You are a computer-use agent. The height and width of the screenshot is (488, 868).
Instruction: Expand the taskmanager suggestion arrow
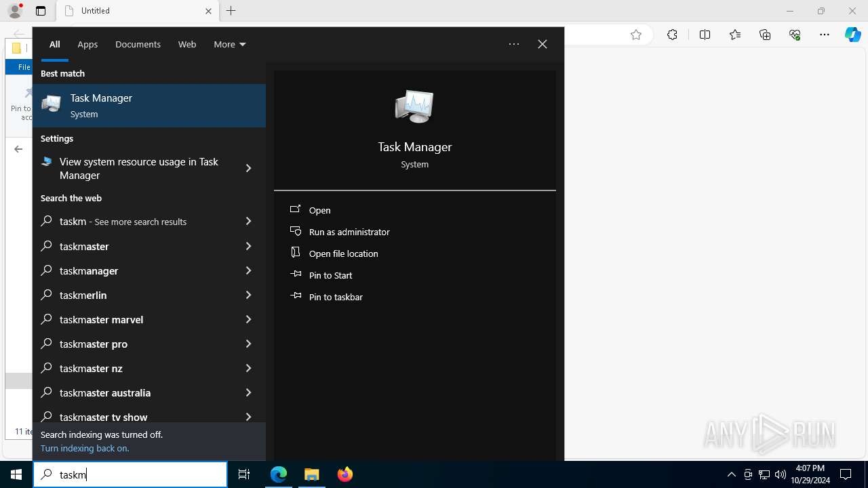point(248,270)
